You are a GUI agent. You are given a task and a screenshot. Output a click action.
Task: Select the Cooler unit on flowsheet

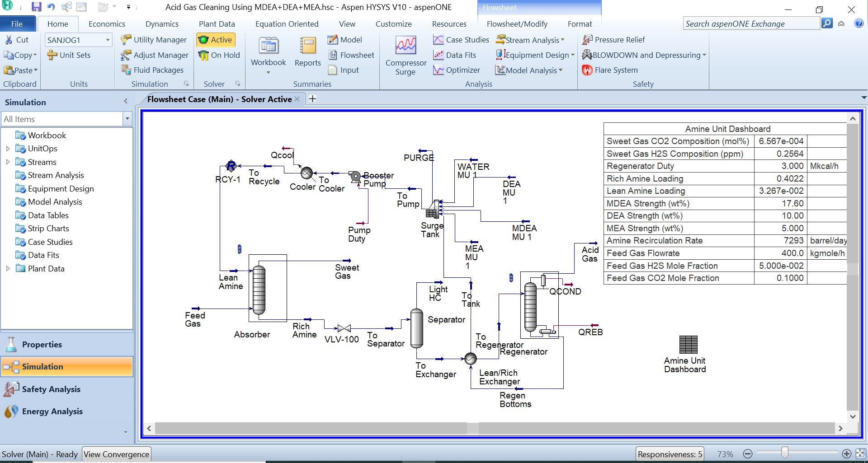[x=307, y=173]
